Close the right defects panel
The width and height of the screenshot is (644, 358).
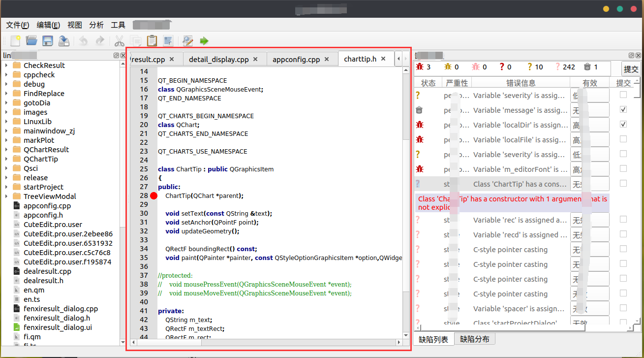pos(638,56)
